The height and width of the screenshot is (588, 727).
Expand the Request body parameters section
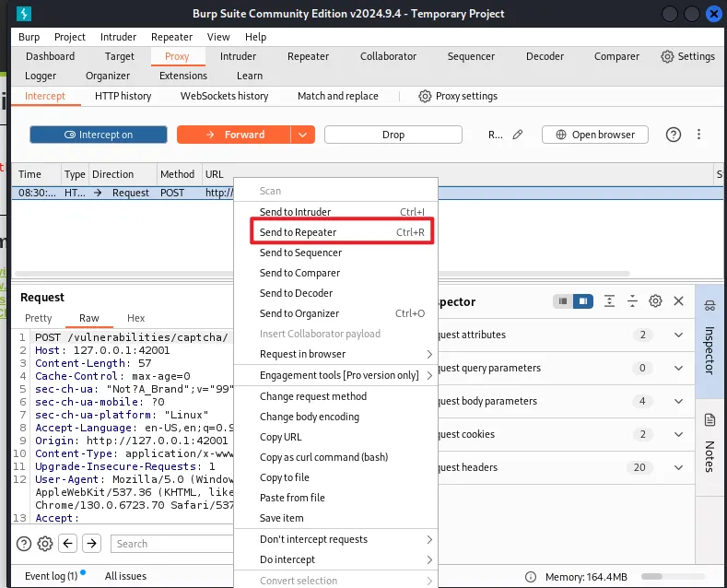678,401
